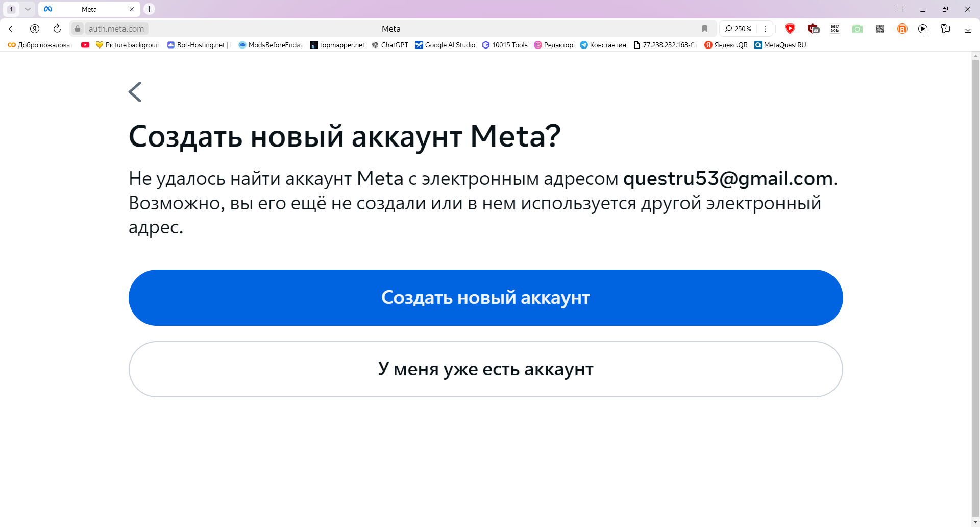The image size is (980, 527).
Task: Click У меня уже есть аккаунт button
Action: click(485, 369)
